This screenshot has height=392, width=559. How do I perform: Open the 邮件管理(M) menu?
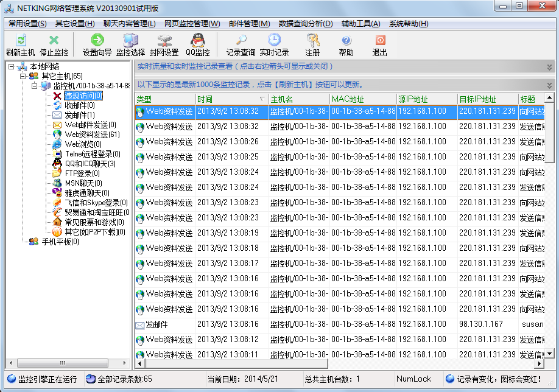point(250,24)
